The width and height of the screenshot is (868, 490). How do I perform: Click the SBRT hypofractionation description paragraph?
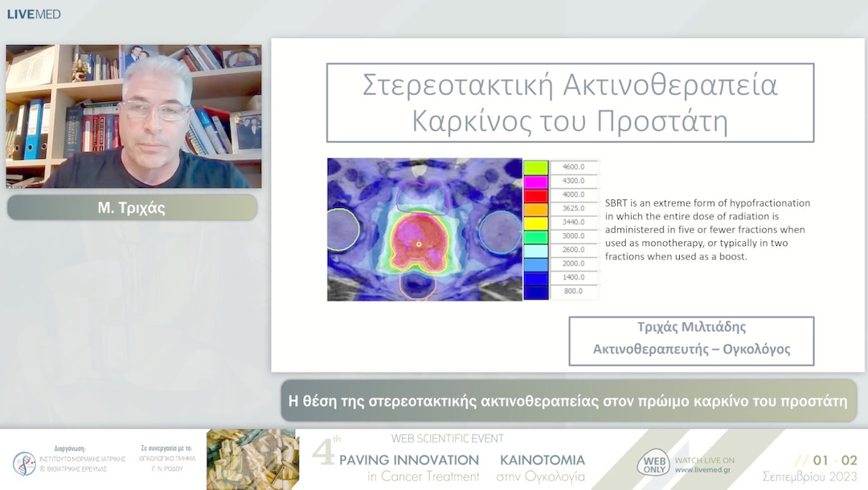(707, 230)
